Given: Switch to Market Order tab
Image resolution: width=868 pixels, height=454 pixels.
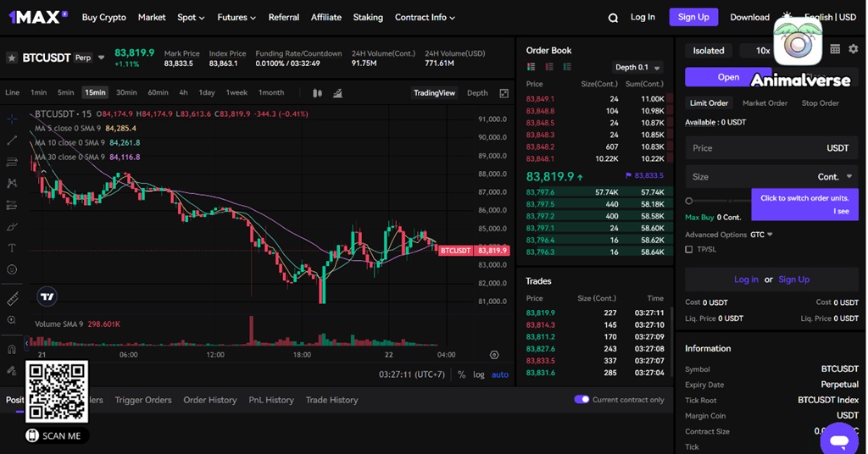Looking at the screenshot, I should click(765, 102).
